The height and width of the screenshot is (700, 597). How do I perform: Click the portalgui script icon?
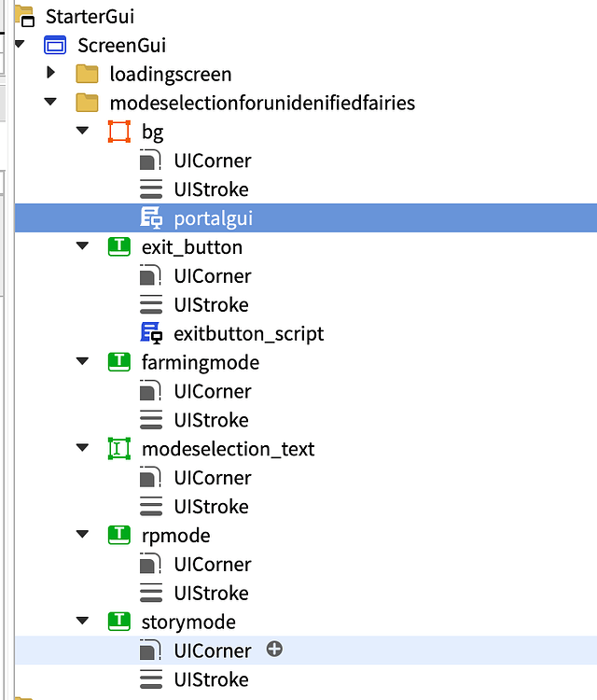151,217
